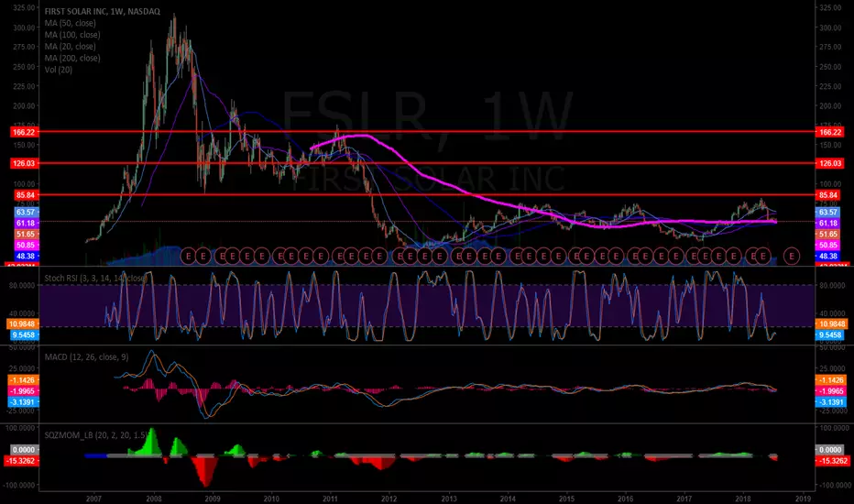Select the MA (200, close) indicator label
Viewport: 854px width, 504px height.
point(72,58)
